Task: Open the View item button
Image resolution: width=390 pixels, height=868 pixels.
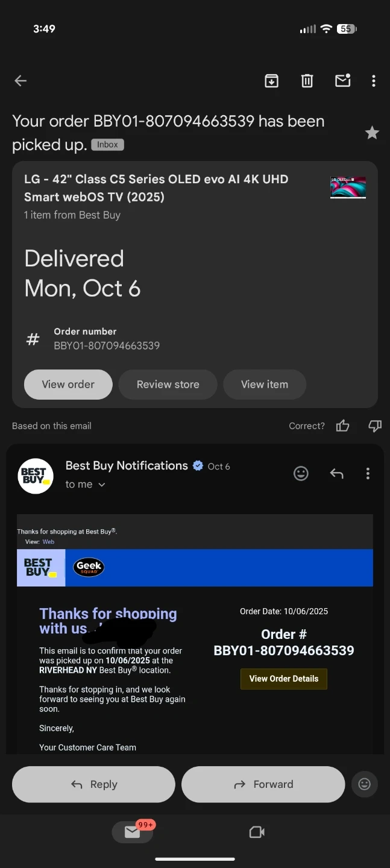Action: (x=265, y=385)
